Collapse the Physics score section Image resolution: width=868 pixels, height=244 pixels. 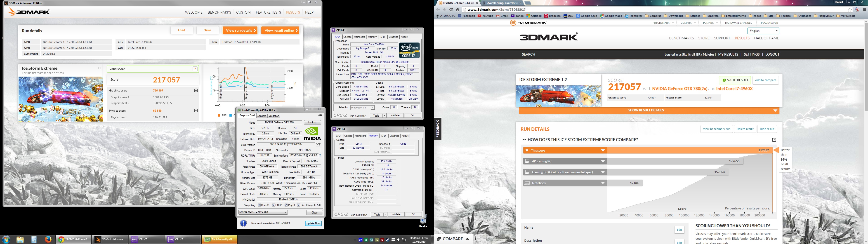click(x=196, y=110)
